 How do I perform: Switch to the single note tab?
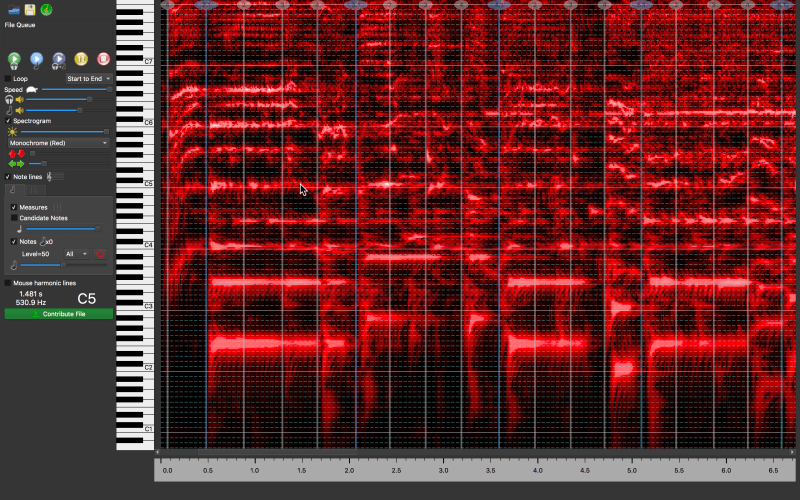click(12, 189)
